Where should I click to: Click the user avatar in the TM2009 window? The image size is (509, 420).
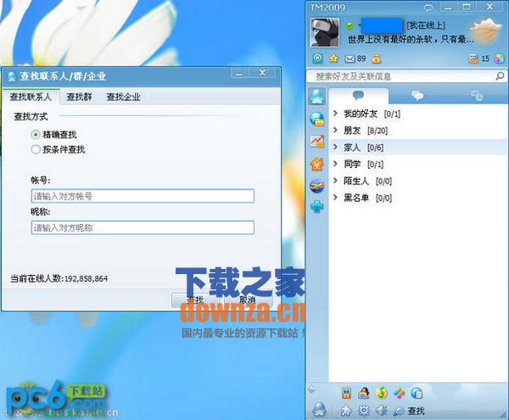pyautogui.click(x=325, y=32)
